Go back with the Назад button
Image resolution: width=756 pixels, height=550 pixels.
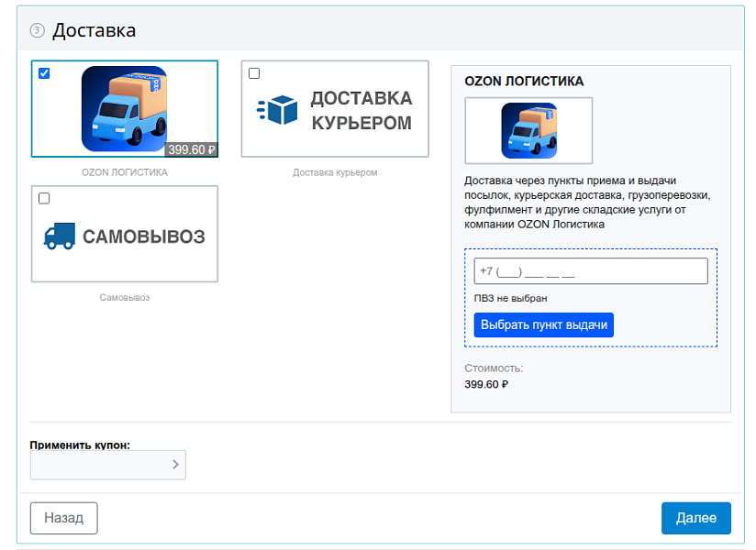click(63, 518)
